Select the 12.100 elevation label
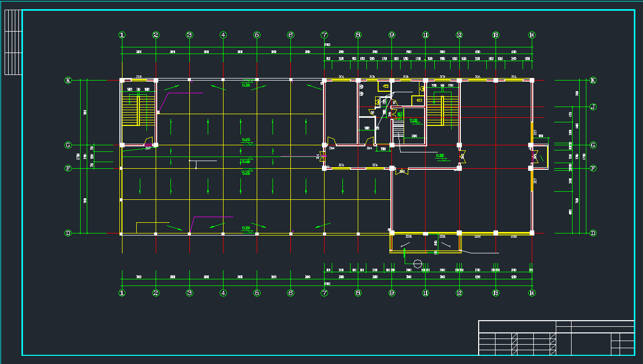The height and width of the screenshot is (364, 643). pyautogui.click(x=413, y=121)
